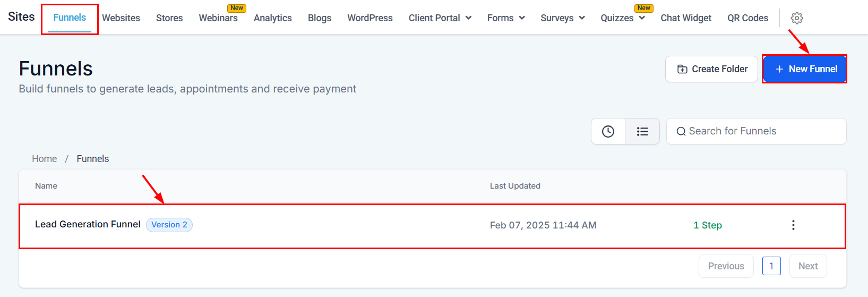The height and width of the screenshot is (297, 868).
Task: Open the Webinars tab
Action: tap(218, 18)
